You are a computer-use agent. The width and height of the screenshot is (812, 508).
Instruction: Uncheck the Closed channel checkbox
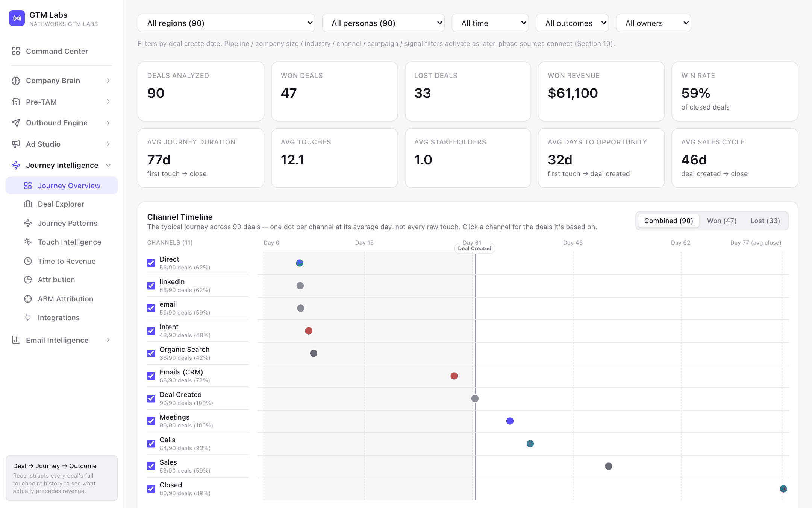(x=151, y=489)
